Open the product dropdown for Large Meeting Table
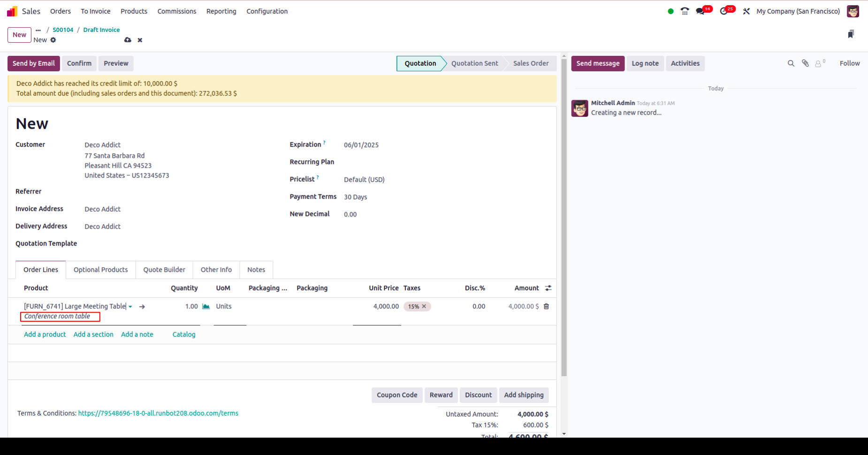This screenshot has width=868, height=455. (130, 307)
